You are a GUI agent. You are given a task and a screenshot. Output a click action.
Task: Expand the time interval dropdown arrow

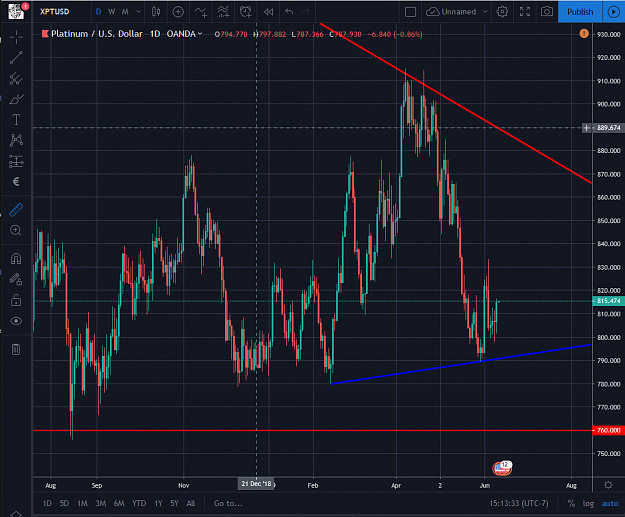point(138,12)
